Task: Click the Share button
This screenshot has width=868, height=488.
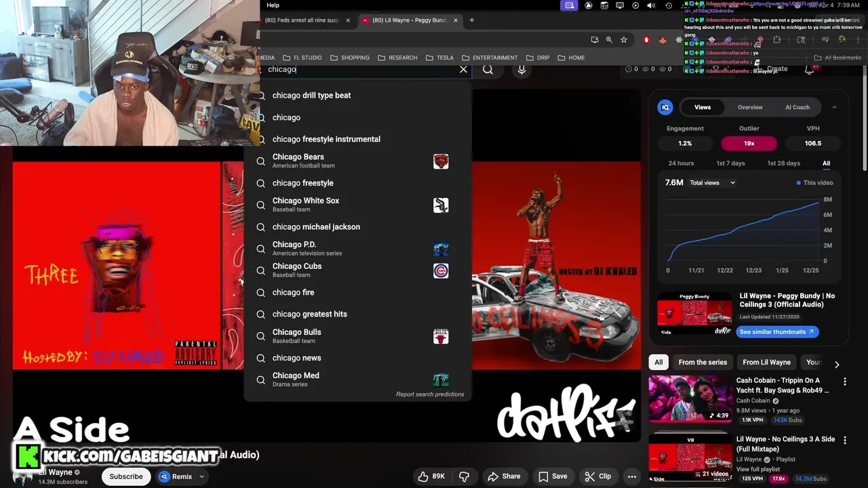Action: pyautogui.click(x=504, y=476)
